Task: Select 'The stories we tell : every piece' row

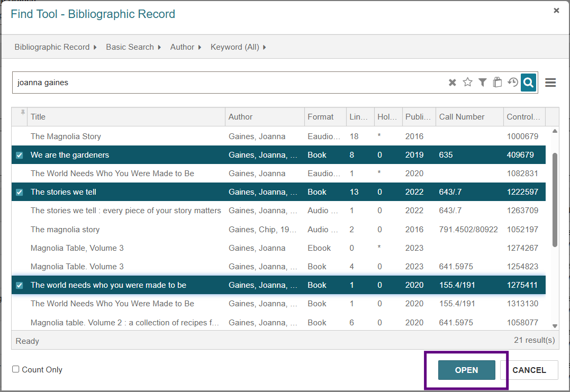Action: click(278, 211)
